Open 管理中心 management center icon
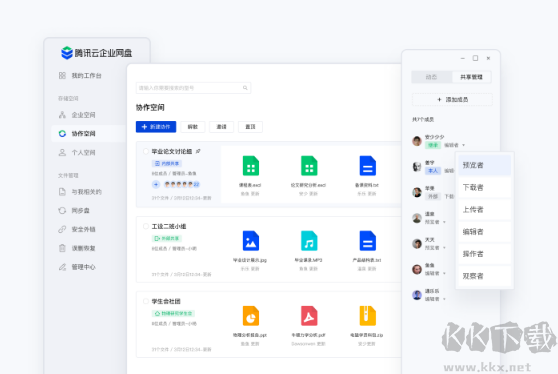 [x=62, y=267]
